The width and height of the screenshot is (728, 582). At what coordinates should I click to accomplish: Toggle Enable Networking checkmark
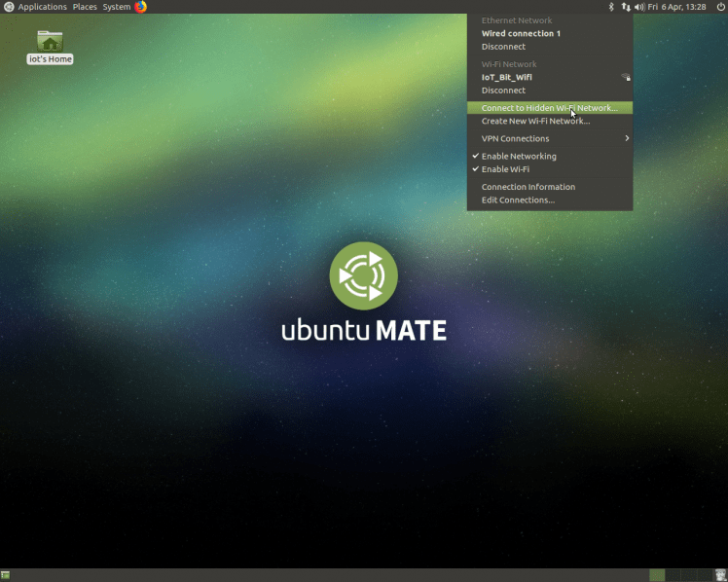click(475, 156)
